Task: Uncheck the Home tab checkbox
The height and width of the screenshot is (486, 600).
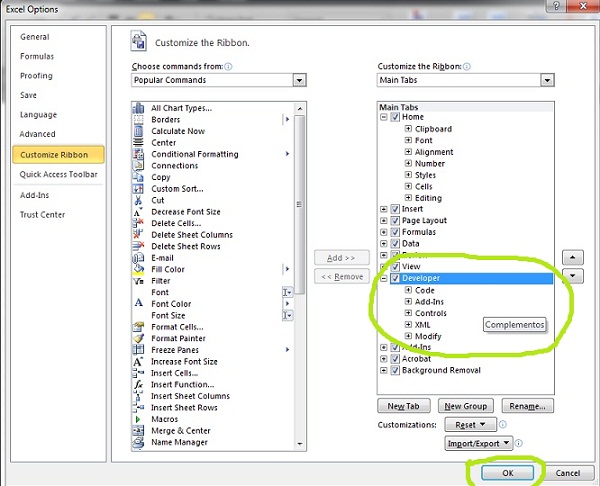Action: click(395, 117)
